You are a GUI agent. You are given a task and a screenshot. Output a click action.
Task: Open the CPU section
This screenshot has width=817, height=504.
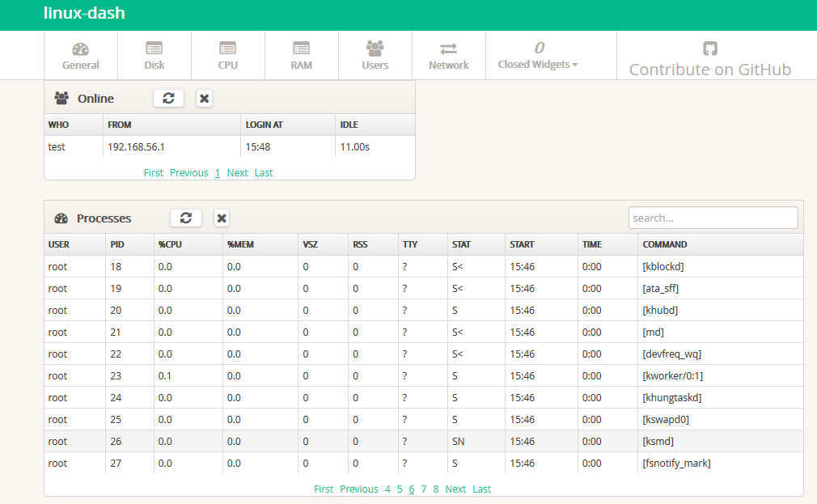[228, 55]
